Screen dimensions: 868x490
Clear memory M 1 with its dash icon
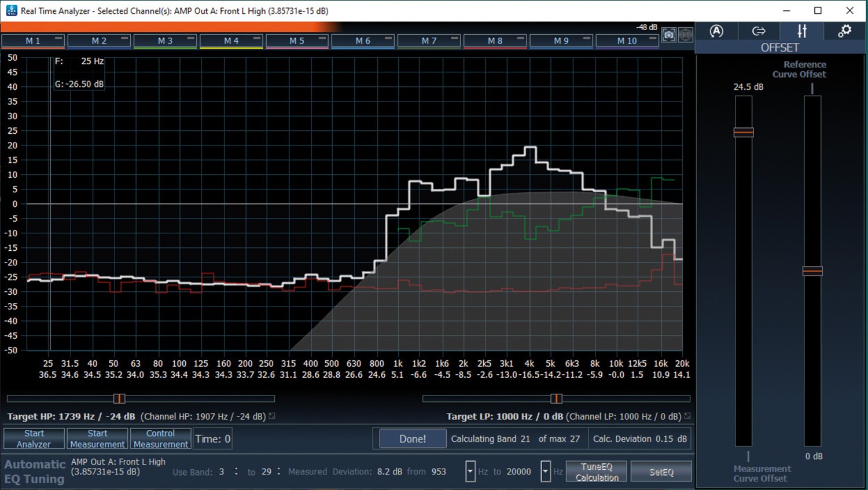pyautogui.click(x=58, y=38)
